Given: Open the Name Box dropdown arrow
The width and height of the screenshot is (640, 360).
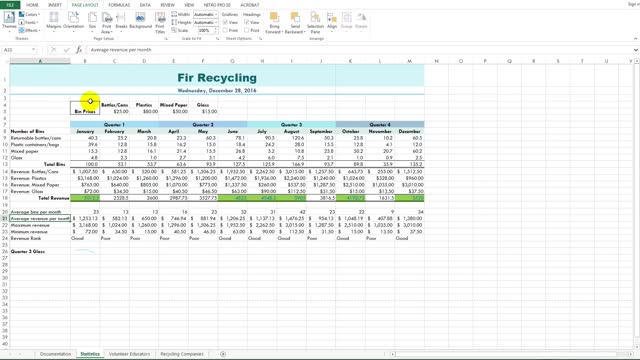Looking at the screenshot, I should (33, 50).
